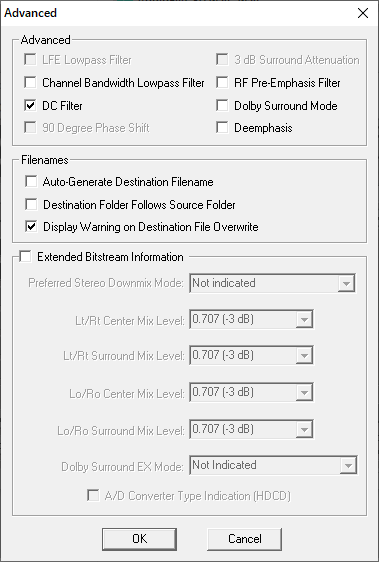379x562 pixels.
Task: Open Preferred Stereo Downmix Mode dropdown
Action: tap(273, 284)
